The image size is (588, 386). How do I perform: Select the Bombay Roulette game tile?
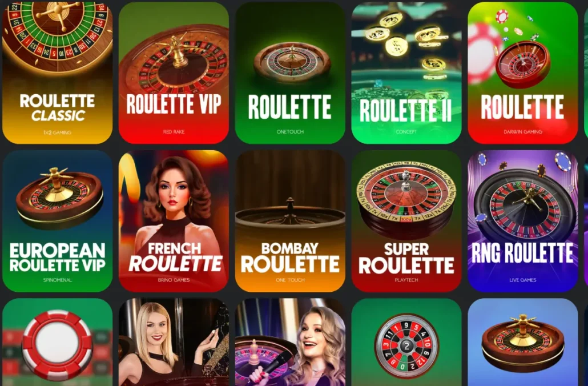click(x=290, y=221)
